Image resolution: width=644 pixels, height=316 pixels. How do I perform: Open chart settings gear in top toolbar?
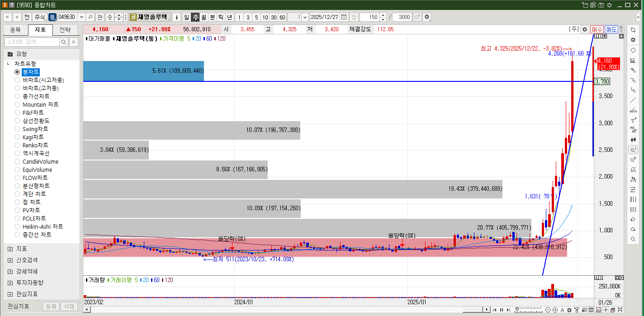pos(427,17)
